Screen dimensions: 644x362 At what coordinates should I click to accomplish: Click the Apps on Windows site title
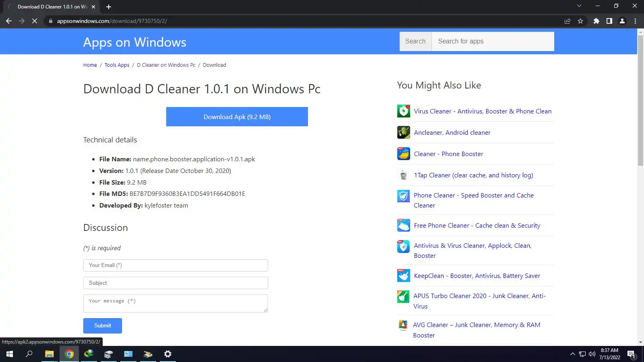click(x=135, y=42)
